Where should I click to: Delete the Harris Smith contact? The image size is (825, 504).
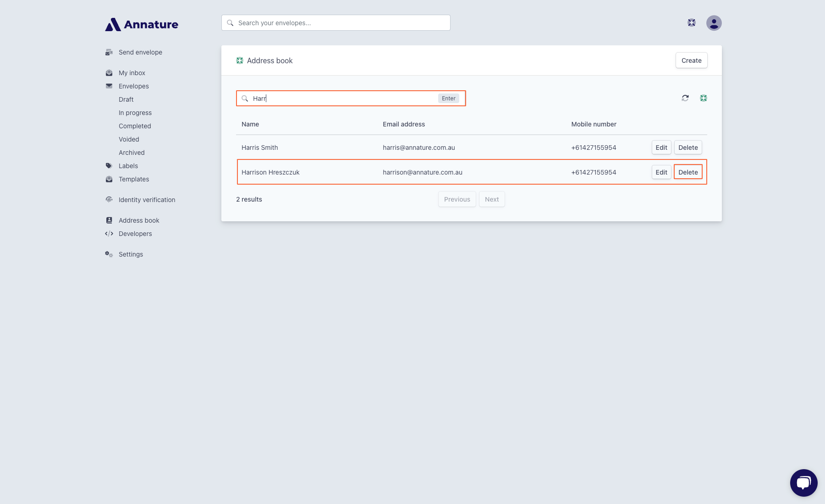point(688,148)
